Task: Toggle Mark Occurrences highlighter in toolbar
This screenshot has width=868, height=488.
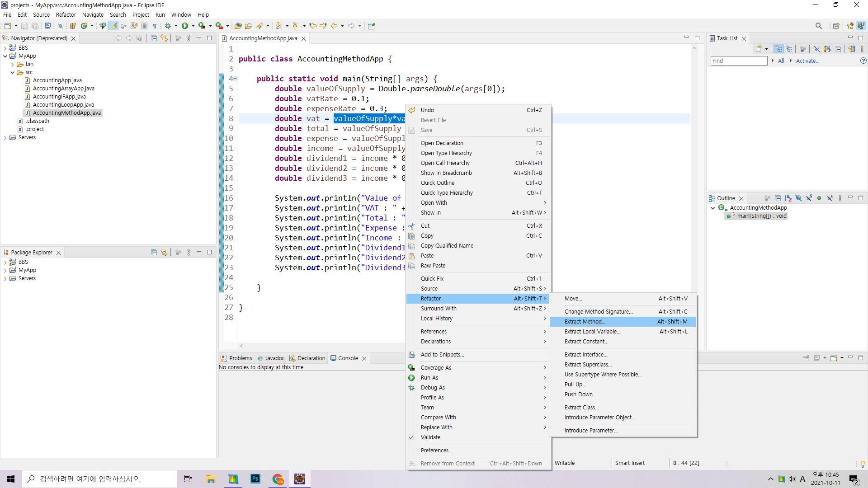Action: click(x=113, y=26)
